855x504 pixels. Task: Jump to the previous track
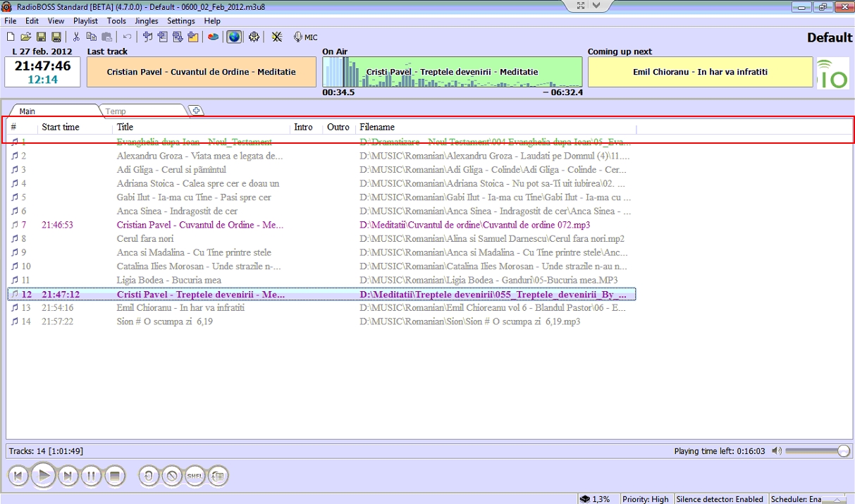[x=19, y=476]
